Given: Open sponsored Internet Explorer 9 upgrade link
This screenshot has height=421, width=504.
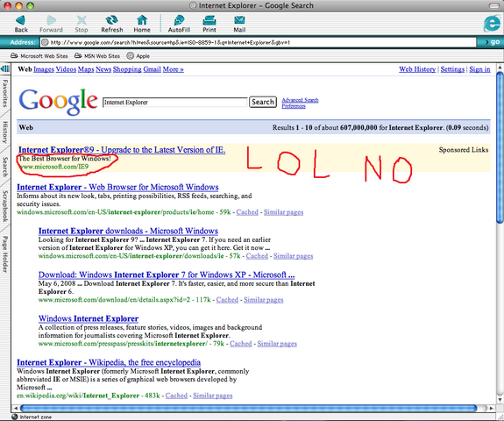Looking at the screenshot, I should click(122, 150).
